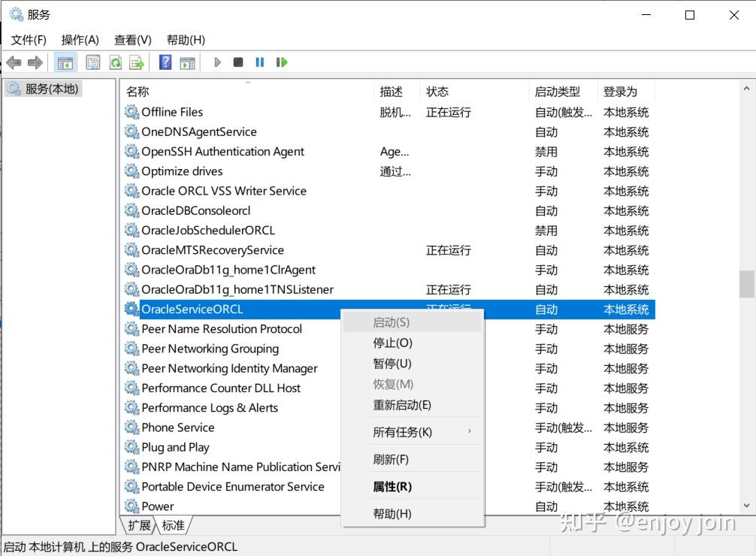
Task: Select the Oracle ORCL VSS Writer Service row
Action: pos(388,191)
